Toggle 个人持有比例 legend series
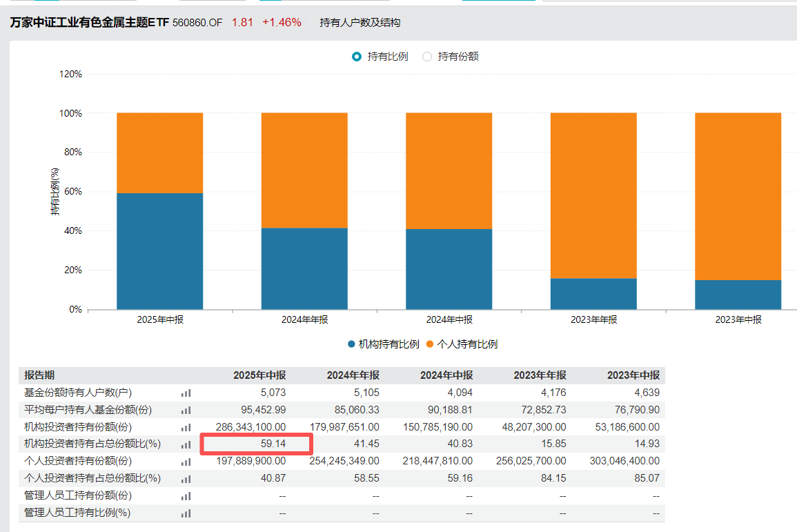Screen dimensions: 797x532 tap(462, 344)
